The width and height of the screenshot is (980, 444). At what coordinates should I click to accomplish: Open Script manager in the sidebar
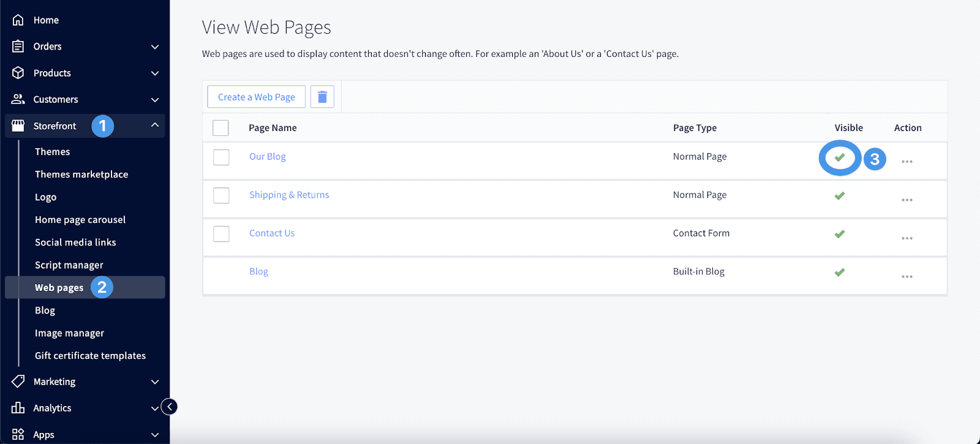[69, 265]
